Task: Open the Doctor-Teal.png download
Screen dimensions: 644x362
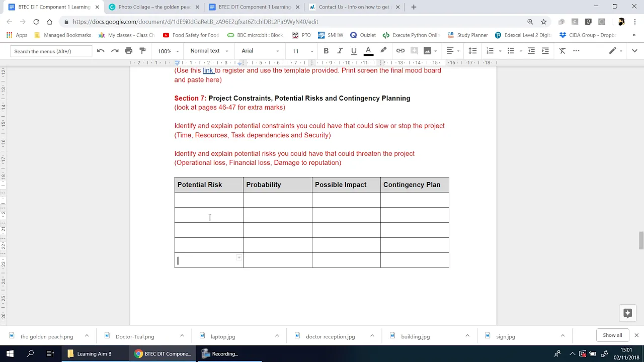Action: (135, 336)
